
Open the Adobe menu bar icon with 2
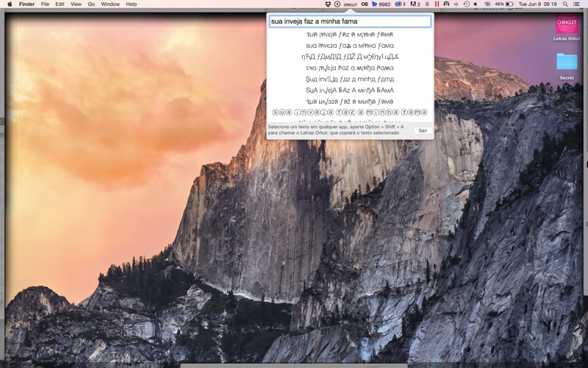(x=415, y=4)
